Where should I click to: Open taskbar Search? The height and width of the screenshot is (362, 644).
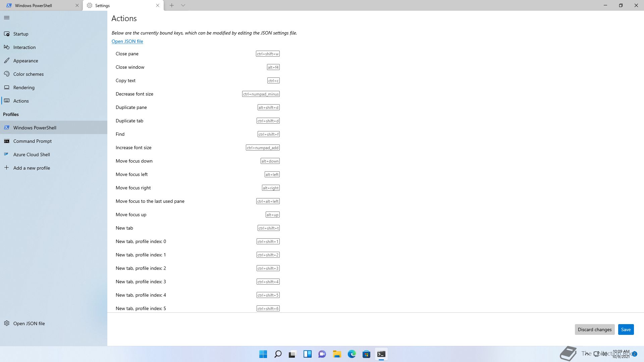278,354
